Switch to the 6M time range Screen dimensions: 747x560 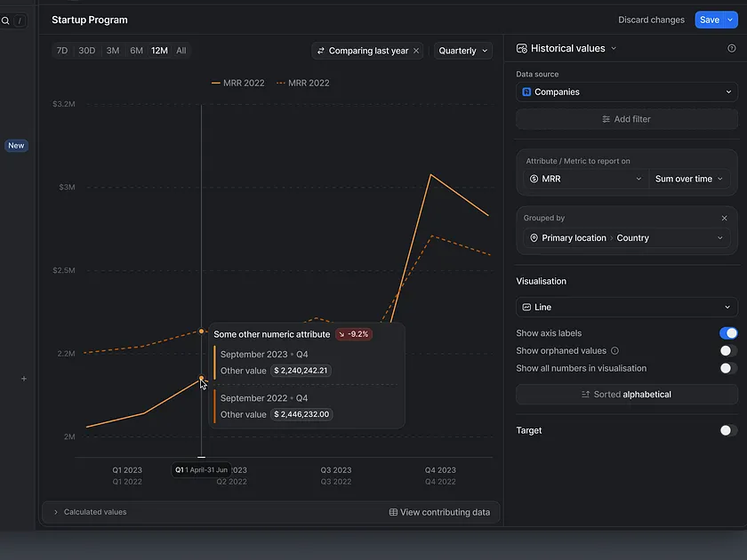point(136,51)
